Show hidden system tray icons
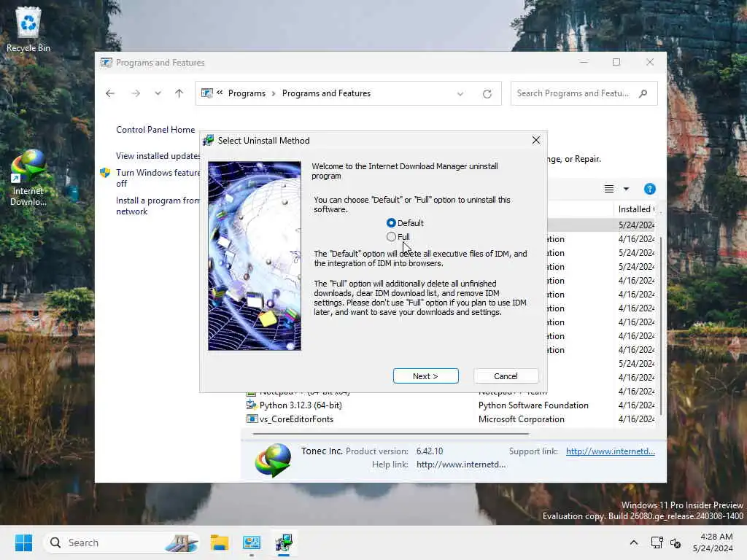This screenshot has height=560, width=747. coord(634,542)
